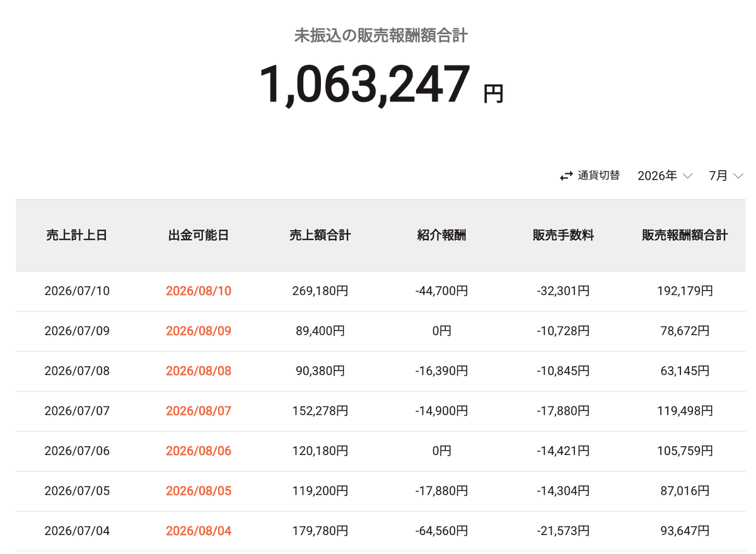Click the 63,145円 reward total cell
Image resolution: width=756 pixels, height=554 pixels.
tap(685, 371)
